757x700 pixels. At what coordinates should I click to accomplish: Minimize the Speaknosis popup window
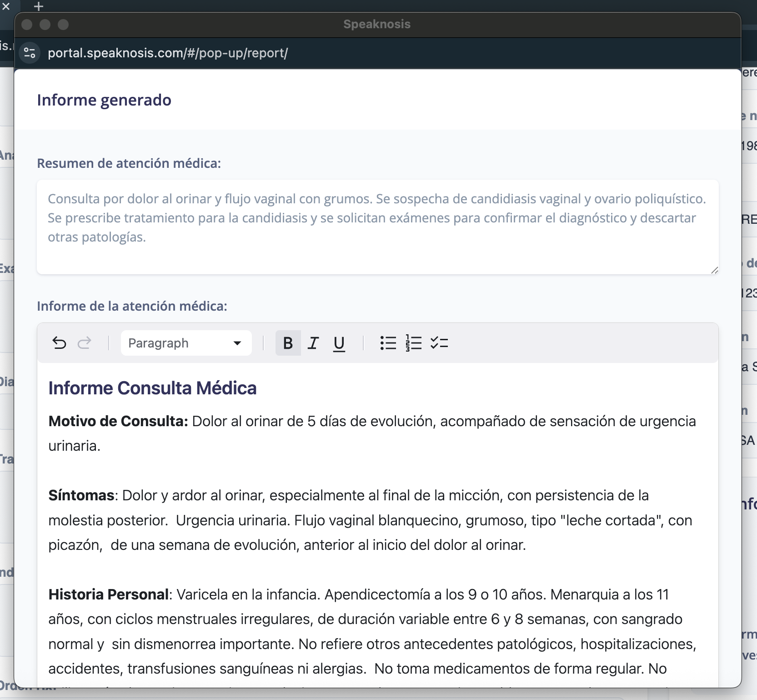click(45, 25)
